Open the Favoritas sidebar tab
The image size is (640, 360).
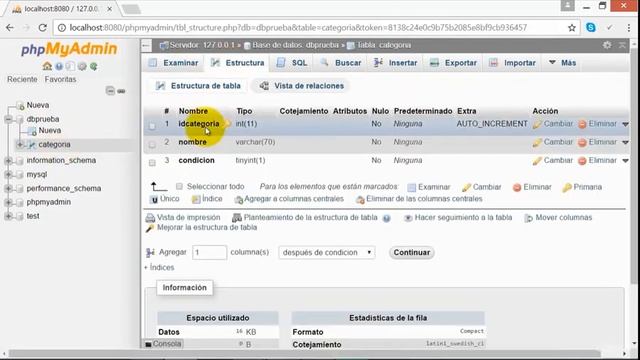[x=60, y=79]
